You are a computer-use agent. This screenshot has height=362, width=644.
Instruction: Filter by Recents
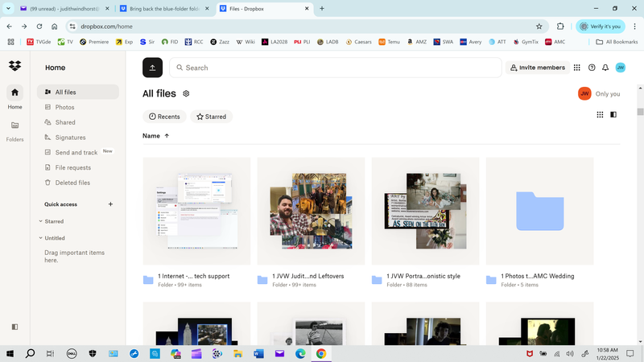pos(164,117)
